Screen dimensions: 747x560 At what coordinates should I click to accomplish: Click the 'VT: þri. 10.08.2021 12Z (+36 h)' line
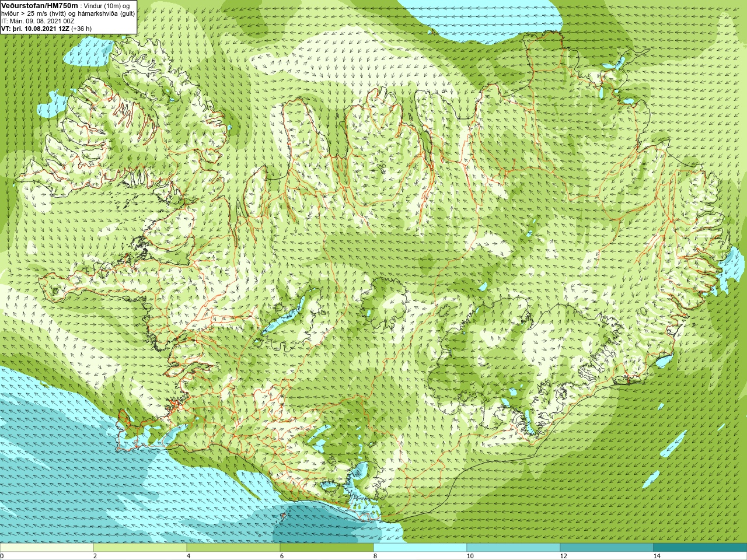(x=47, y=28)
